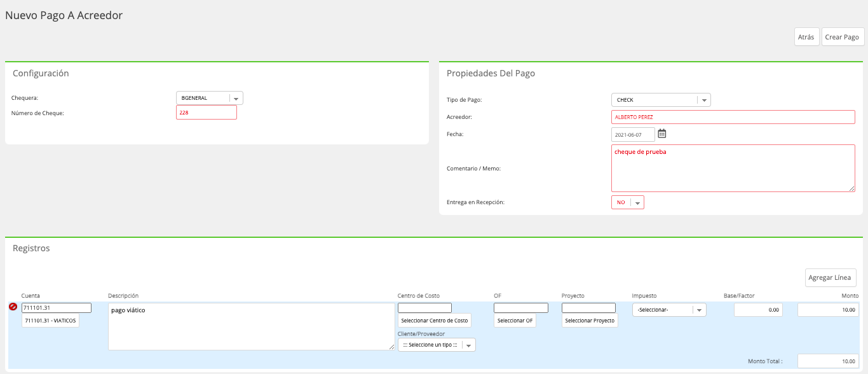Open the Chequera BGENERAL dropdown
Screen dimensions: 868x374
[x=210, y=98]
